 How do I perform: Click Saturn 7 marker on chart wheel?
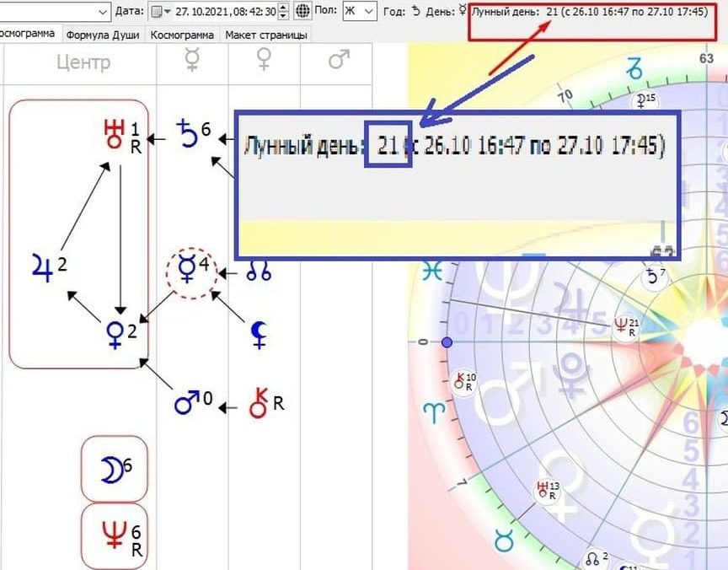(655, 277)
